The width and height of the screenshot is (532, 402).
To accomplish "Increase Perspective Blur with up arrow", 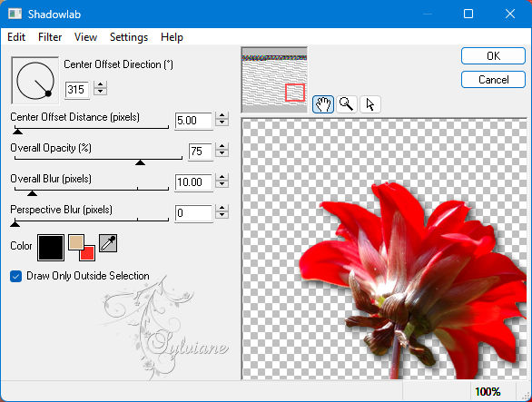I will 222,208.
